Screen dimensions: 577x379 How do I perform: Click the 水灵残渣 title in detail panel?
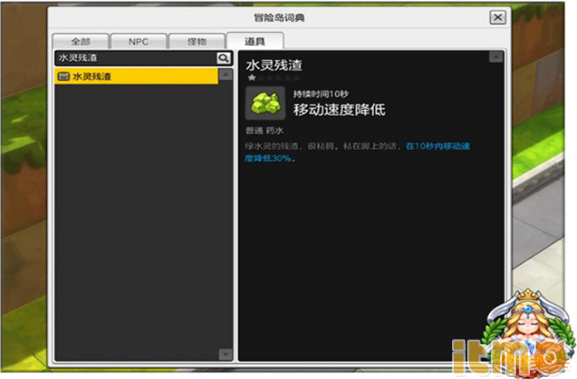pos(274,65)
